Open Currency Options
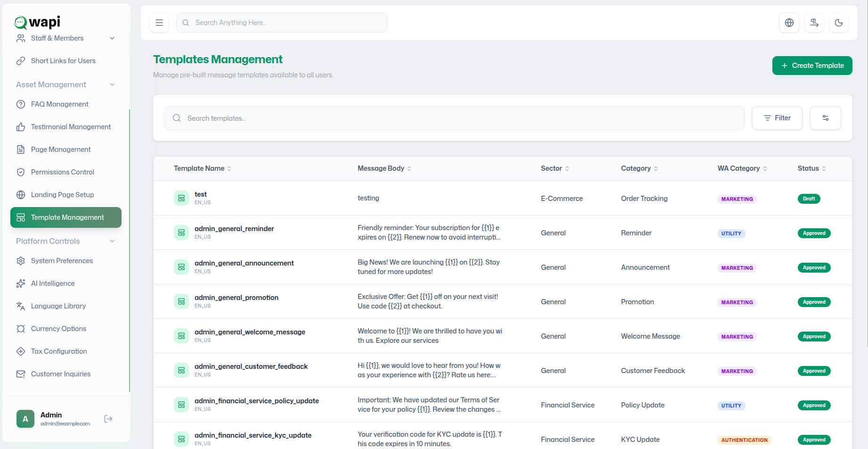Viewport: 868px width, 449px height. click(x=66, y=329)
